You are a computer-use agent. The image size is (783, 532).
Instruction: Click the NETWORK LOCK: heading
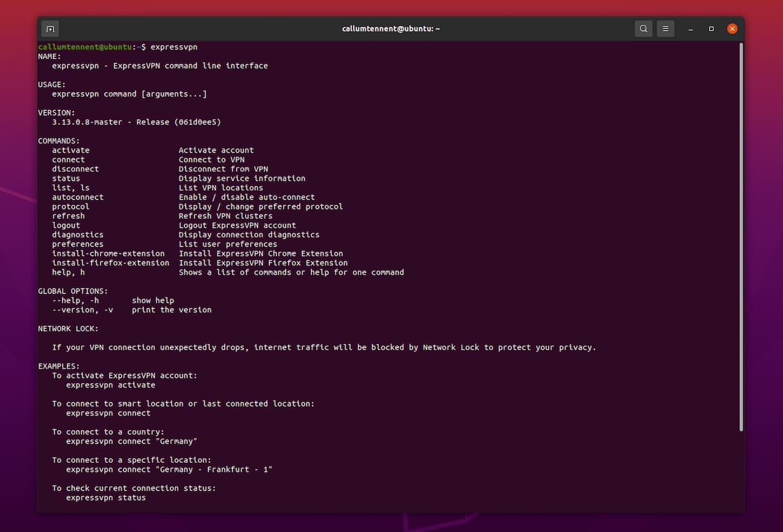[x=68, y=328]
